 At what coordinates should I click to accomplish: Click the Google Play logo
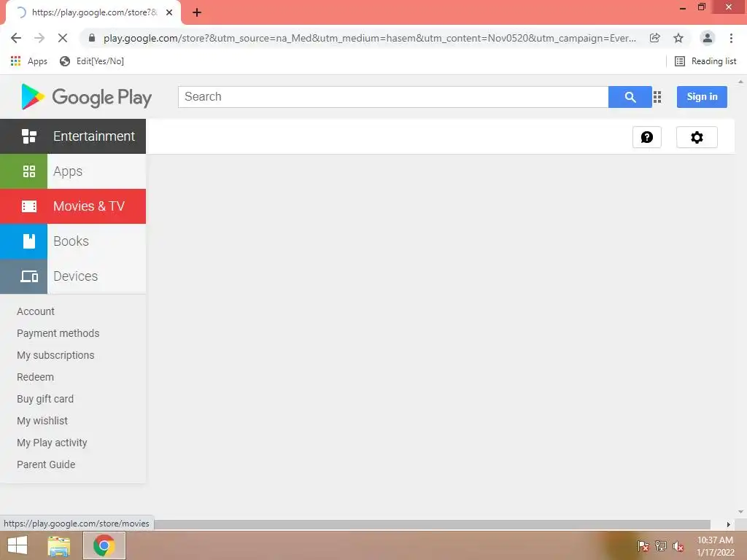pyautogui.click(x=86, y=97)
